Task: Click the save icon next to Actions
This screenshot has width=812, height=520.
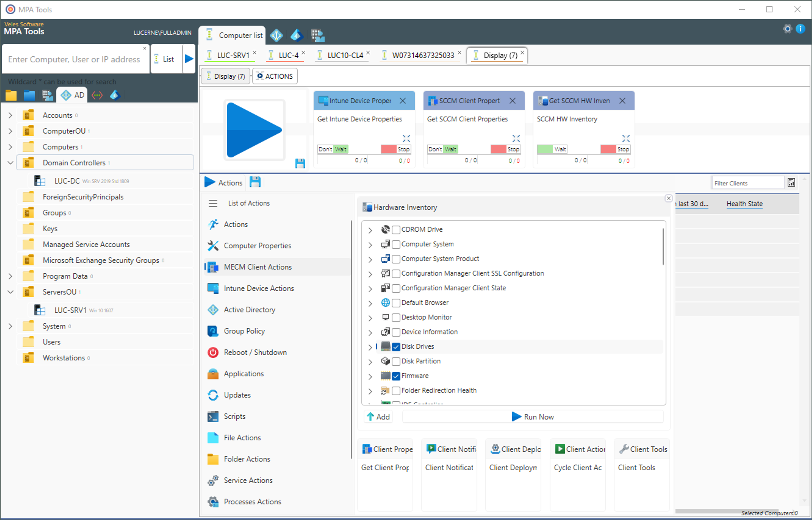Action: [255, 182]
